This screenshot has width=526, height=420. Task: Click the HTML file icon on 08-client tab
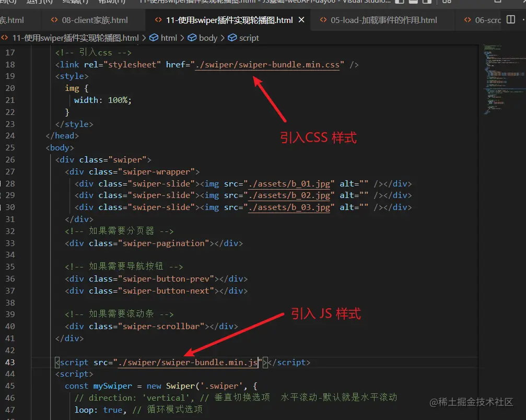(54, 20)
